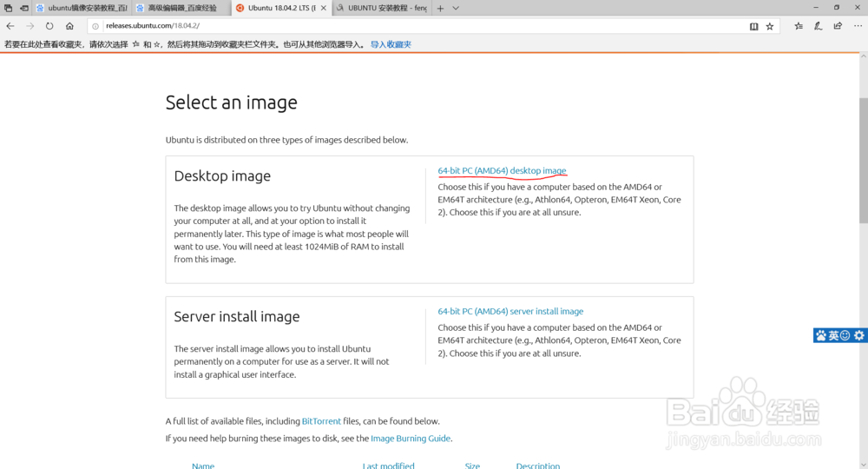Click the input method paw icon
Screen dimensions: 868x469
(821, 335)
